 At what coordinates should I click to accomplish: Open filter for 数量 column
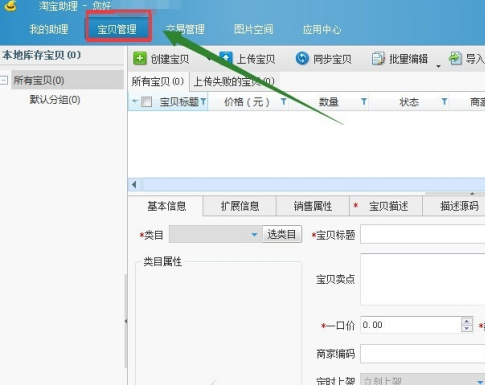tap(364, 101)
